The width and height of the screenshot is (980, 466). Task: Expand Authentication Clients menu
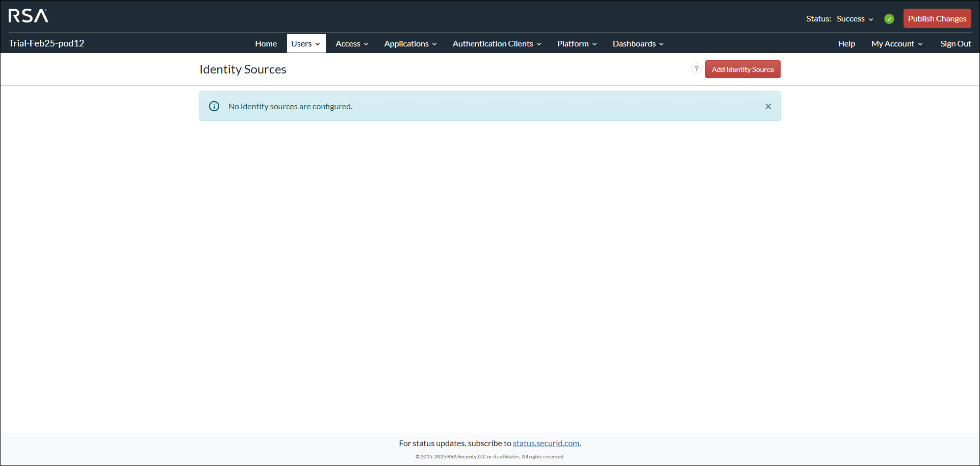(x=497, y=44)
